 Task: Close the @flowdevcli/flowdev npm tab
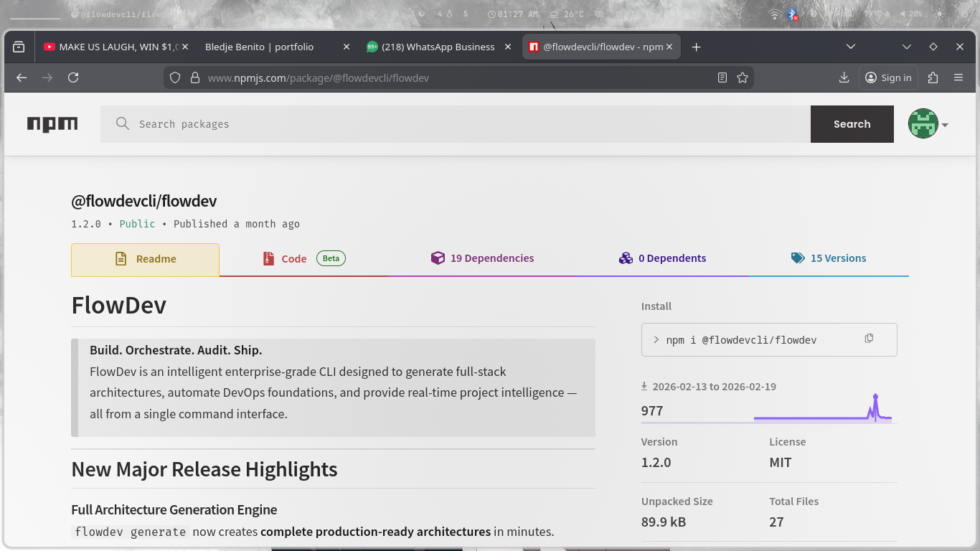[669, 47]
